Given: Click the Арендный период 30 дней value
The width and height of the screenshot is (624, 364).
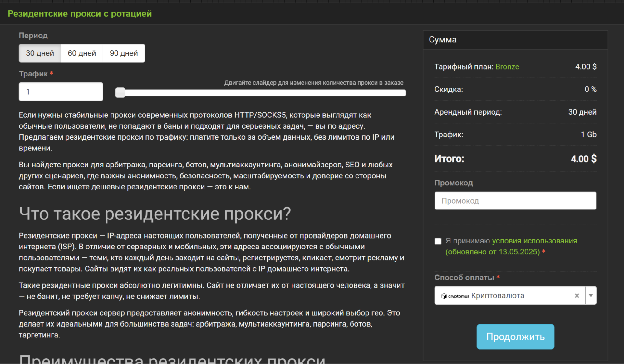Looking at the screenshot, I should pyautogui.click(x=582, y=112).
